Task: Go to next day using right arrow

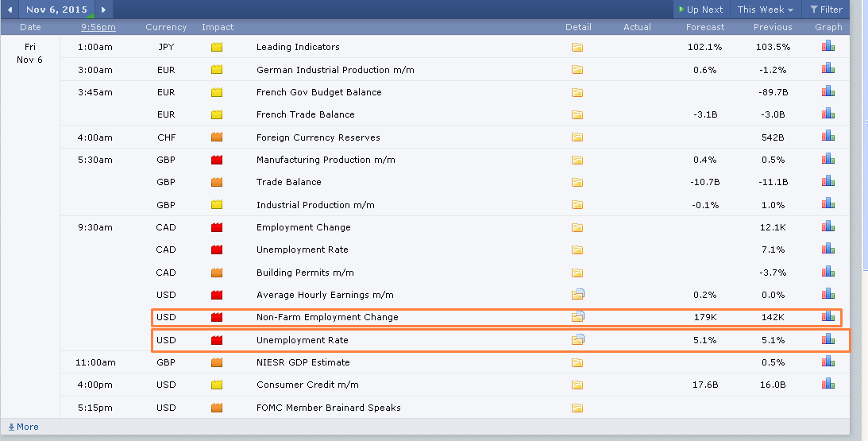Action: (103, 10)
